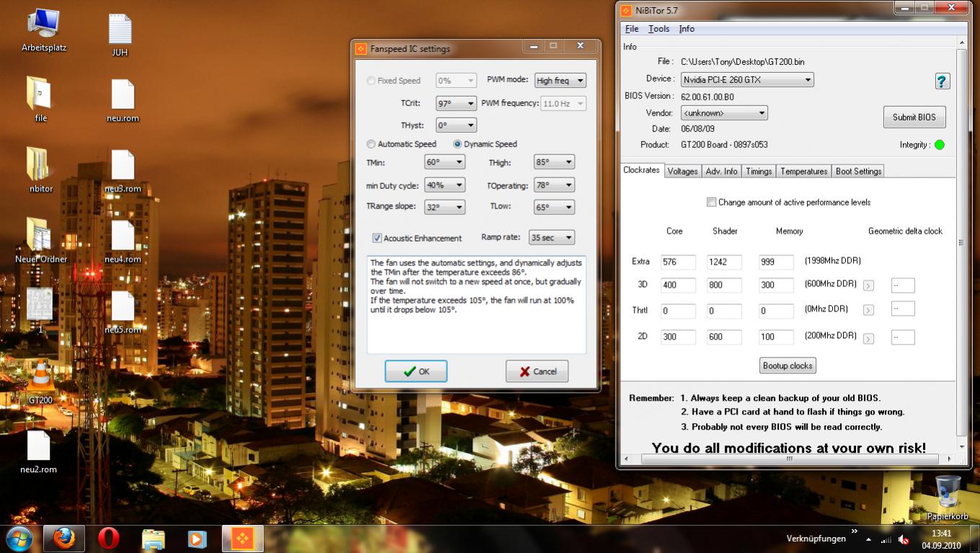980x553 pixels.
Task: Open the Ramp rate dropdown
Action: click(x=552, y=237)
